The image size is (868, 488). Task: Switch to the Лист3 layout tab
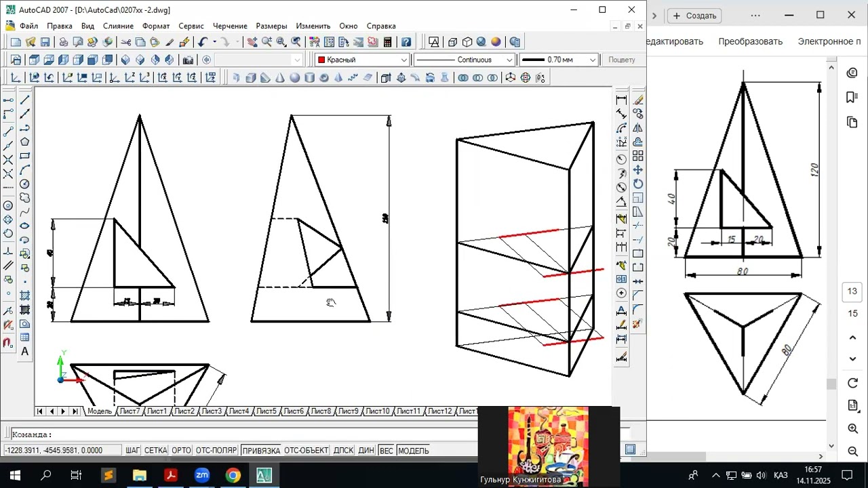coord(212,411)
